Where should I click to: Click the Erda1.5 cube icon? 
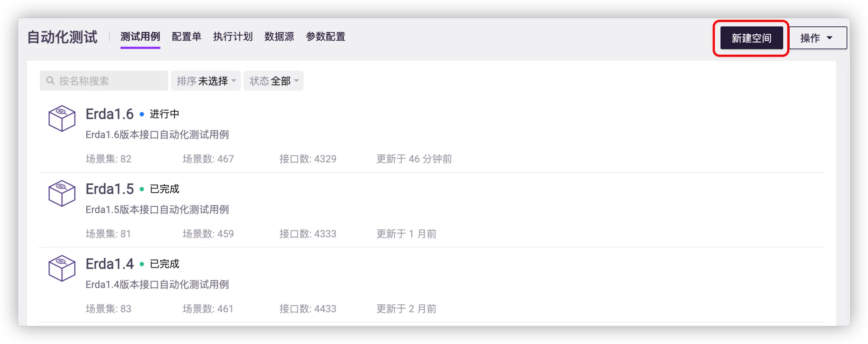[x=62, y=193]
